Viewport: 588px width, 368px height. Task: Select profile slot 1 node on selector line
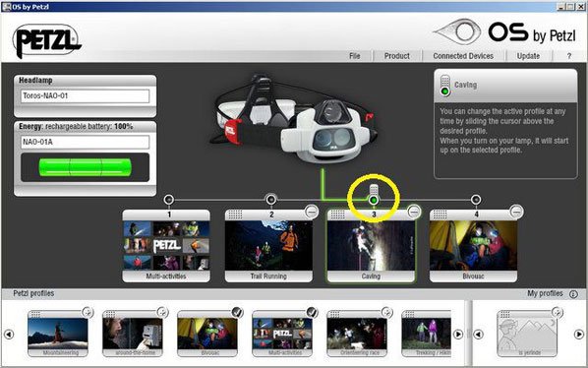pos(169,200)
